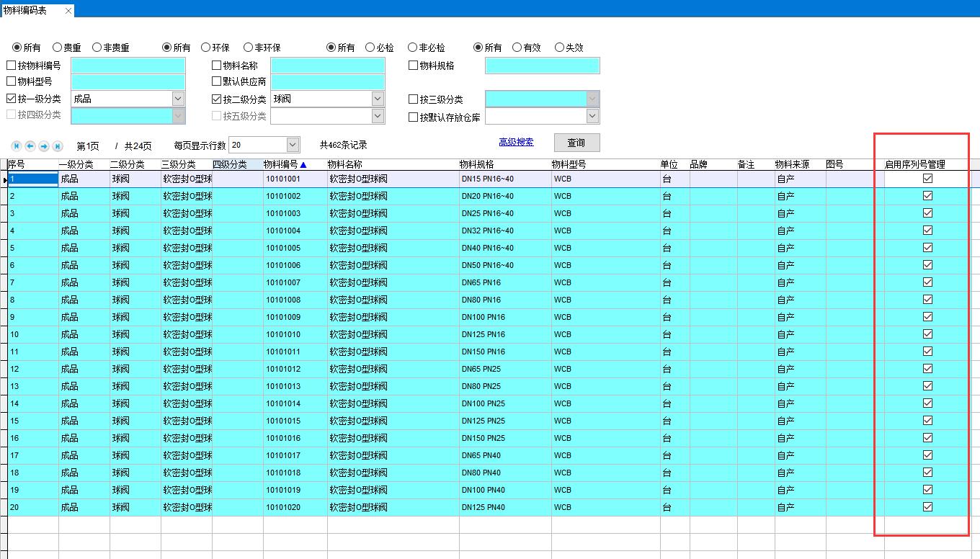
Task: Click the 查询 button
Action: (x=576, y=143)
